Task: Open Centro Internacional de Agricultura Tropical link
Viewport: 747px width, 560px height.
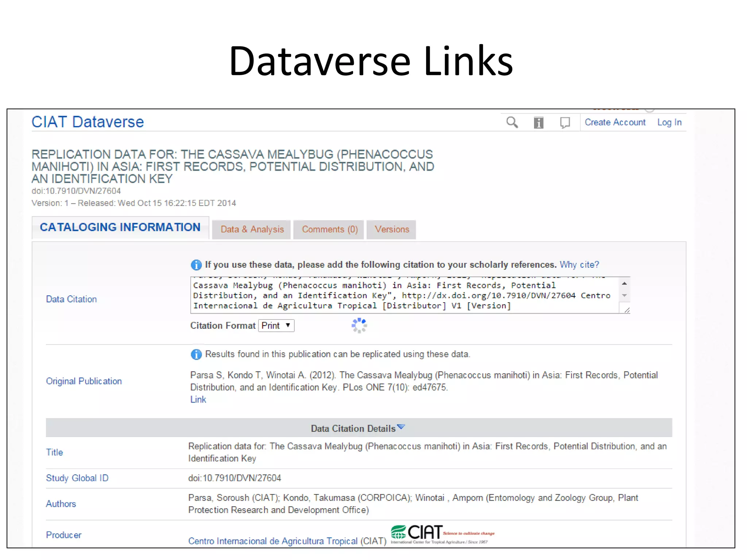Action: click(x=273, y=541)
